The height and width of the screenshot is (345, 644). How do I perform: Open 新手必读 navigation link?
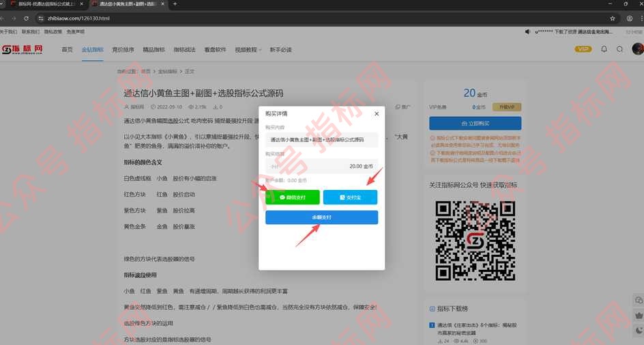(280, 50)
